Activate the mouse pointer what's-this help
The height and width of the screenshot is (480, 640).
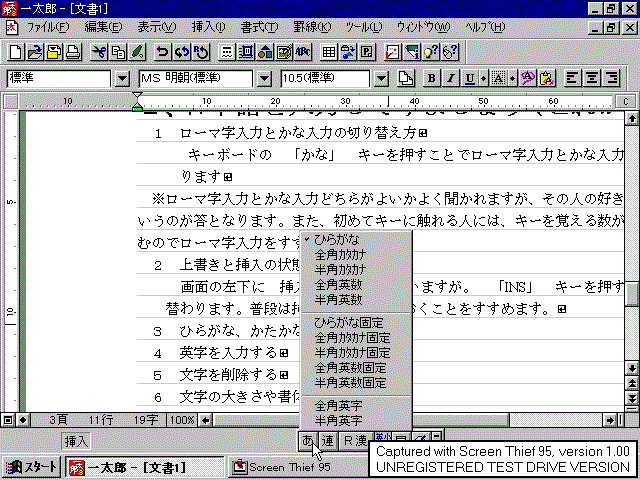point(450,52)
